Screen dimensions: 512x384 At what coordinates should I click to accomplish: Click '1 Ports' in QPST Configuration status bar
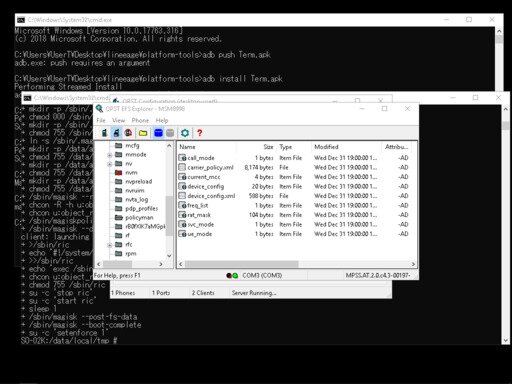(x=161, y=293)
